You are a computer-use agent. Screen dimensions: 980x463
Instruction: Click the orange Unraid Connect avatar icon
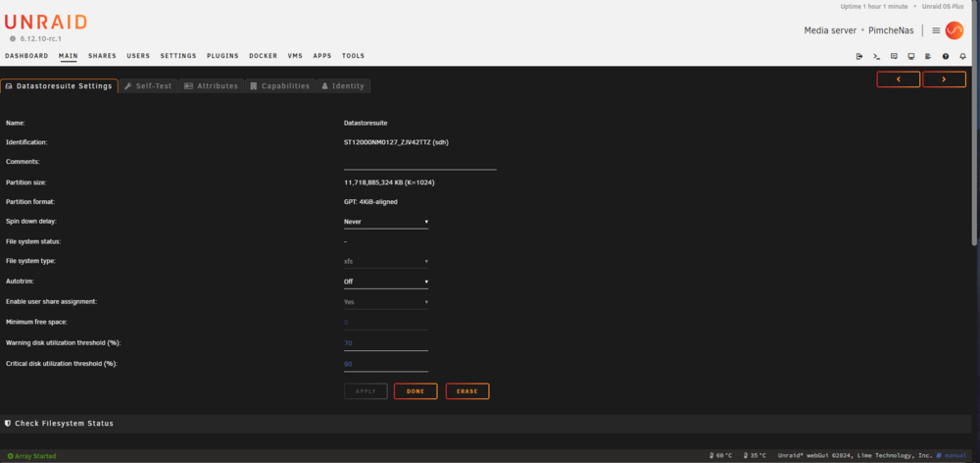(955, 30)
